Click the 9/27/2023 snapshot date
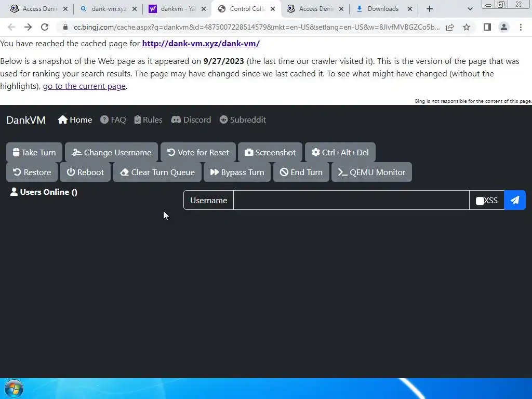Screen dimensions: 532x399 223,61
